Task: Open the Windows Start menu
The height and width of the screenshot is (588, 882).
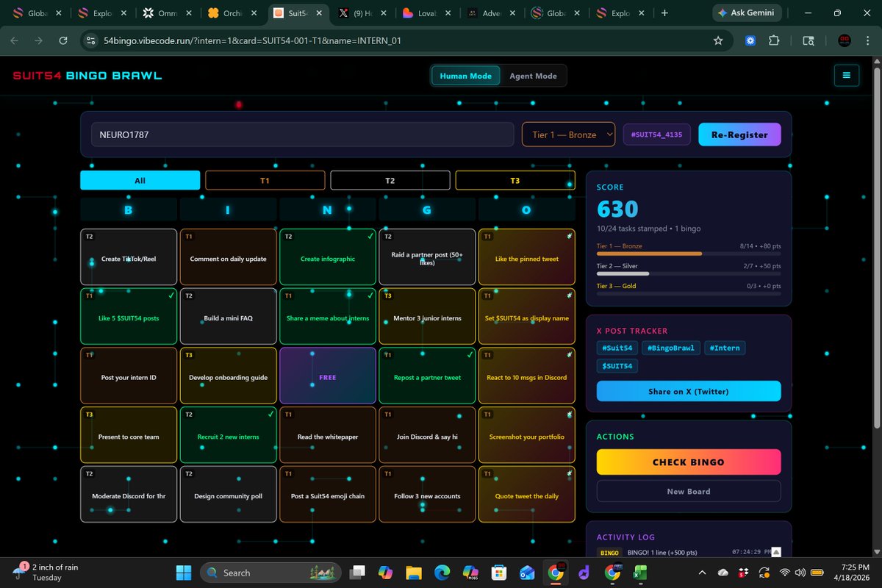Action: tap(183, 573)
